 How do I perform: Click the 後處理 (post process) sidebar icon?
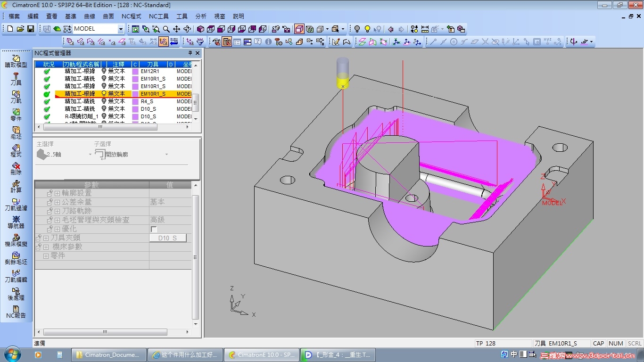(16, 294)
